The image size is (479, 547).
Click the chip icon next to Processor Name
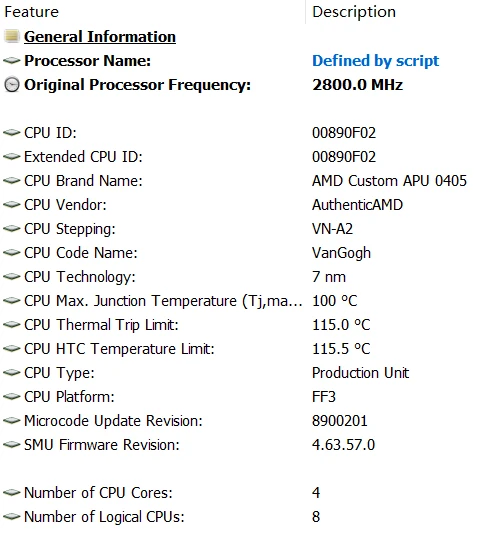click(x=12, y=61)
